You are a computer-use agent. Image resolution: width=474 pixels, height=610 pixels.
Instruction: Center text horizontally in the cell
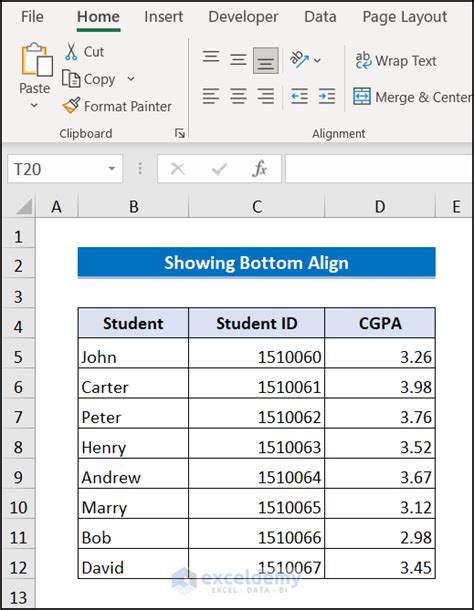click(238, 96)
